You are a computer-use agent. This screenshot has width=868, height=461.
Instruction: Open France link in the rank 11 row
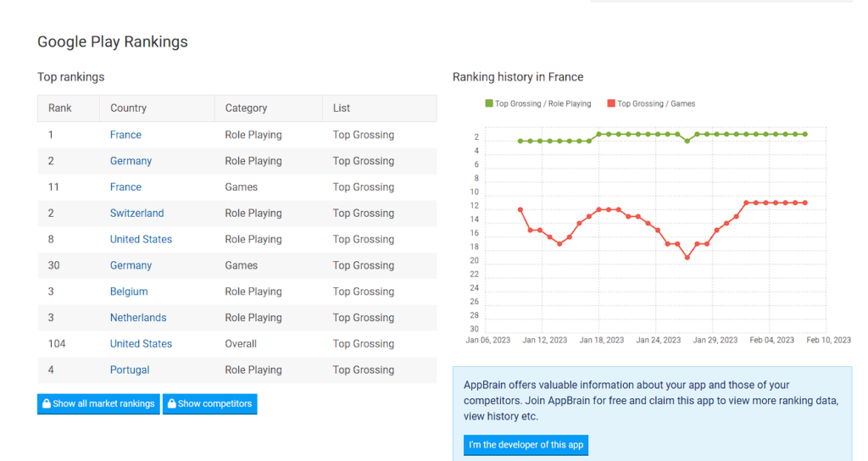click(x=125, y=187)
